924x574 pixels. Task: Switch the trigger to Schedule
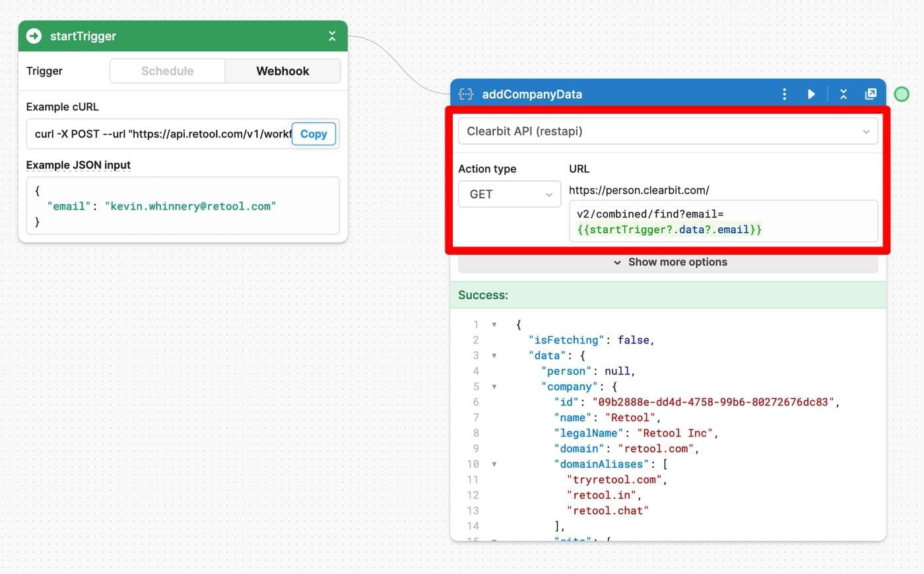(x=167, y=71)
